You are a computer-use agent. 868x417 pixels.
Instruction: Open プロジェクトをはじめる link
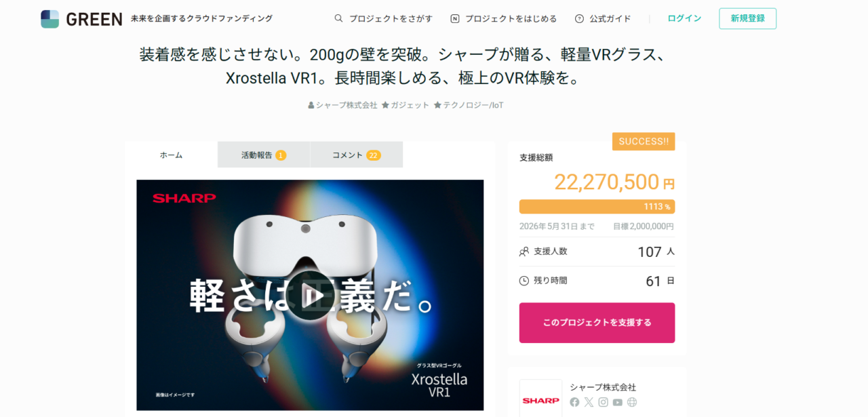(x=503, y=18)
